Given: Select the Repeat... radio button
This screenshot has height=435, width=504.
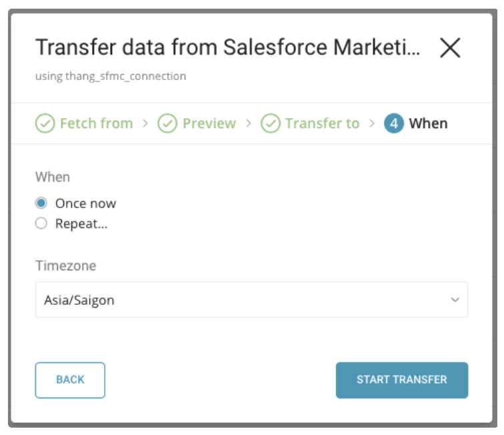Looking at the screenshot, I should (41, 224).
